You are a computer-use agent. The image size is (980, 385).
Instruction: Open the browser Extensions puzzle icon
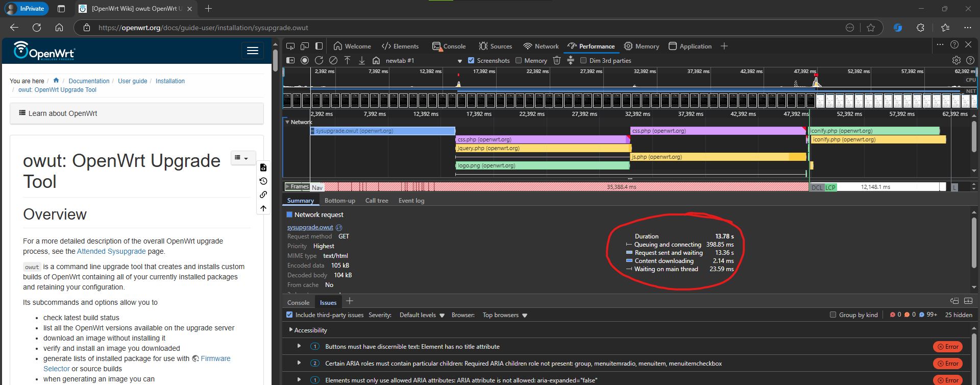coord(920,28)
